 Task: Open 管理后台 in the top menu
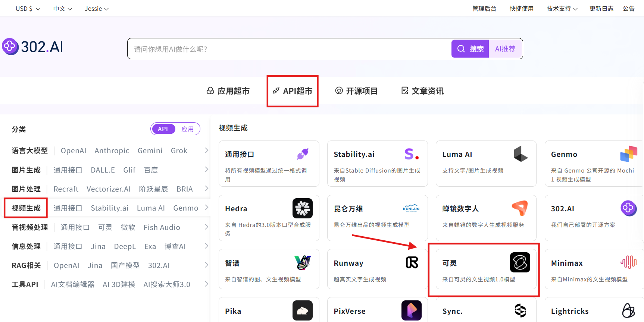pos(484,9)
